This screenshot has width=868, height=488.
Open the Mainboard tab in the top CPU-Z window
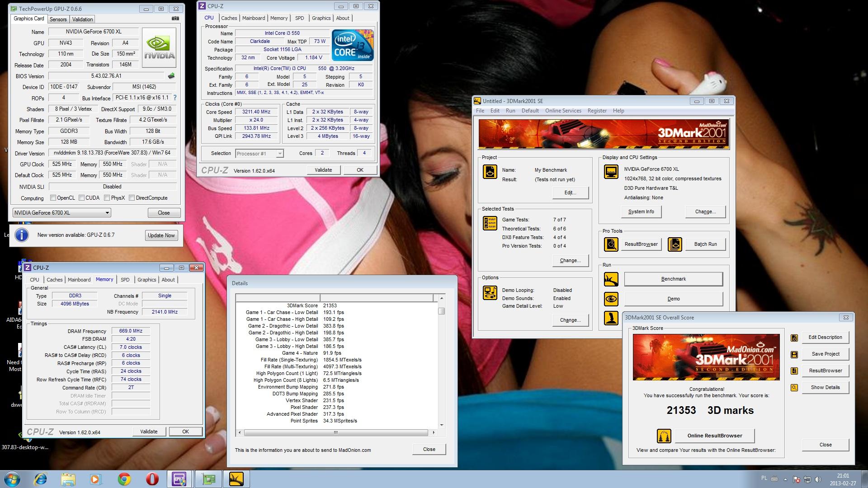point(254,18)
